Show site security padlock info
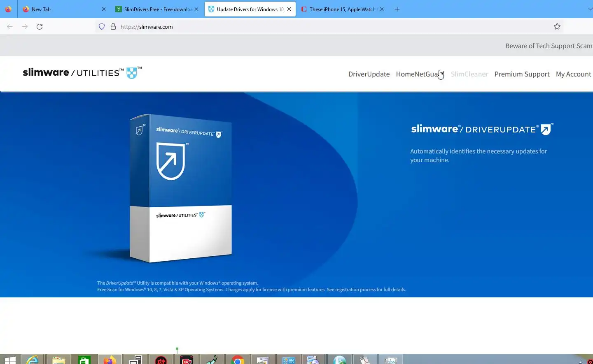The image size is (593, 364). click(113, 27)
